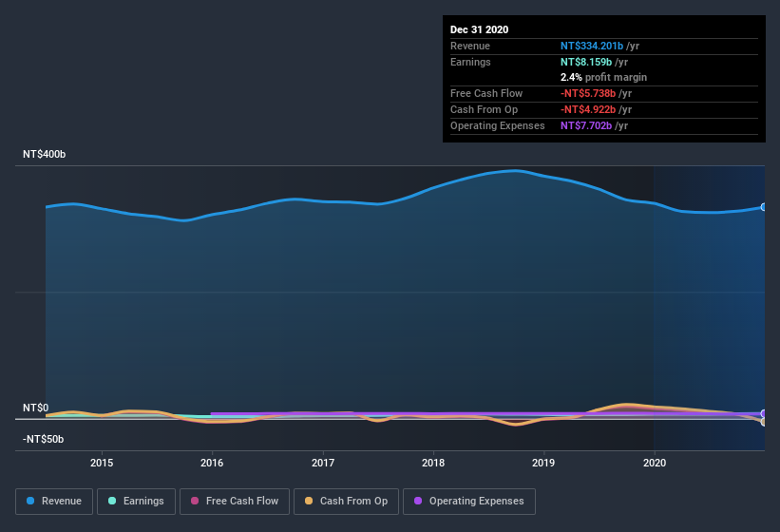
Task: Toggle the Revenue legend button
Action: [x=54, y=502]
